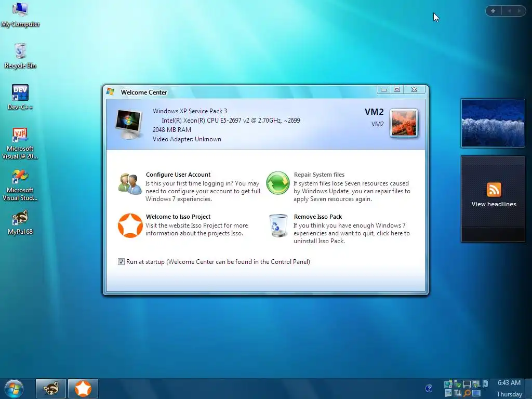Click the blue help question mark tray icon
The width and height of the screenshot is (532, 399).
click(x=429, y=389)
